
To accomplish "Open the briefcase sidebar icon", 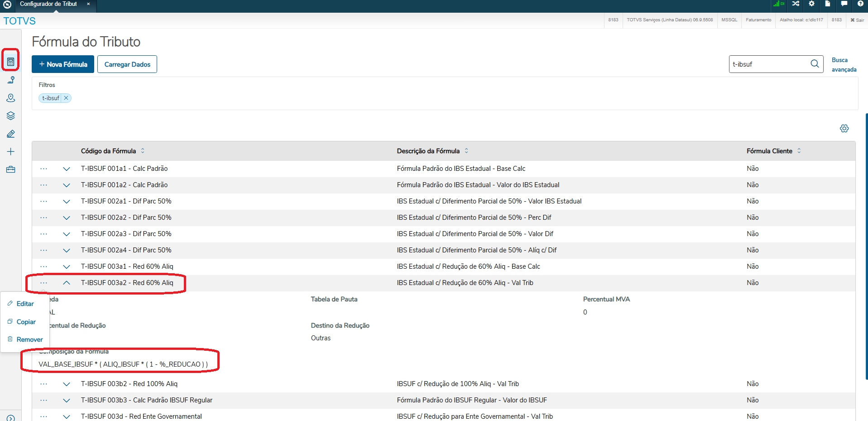I will click(x=11, y=169).
